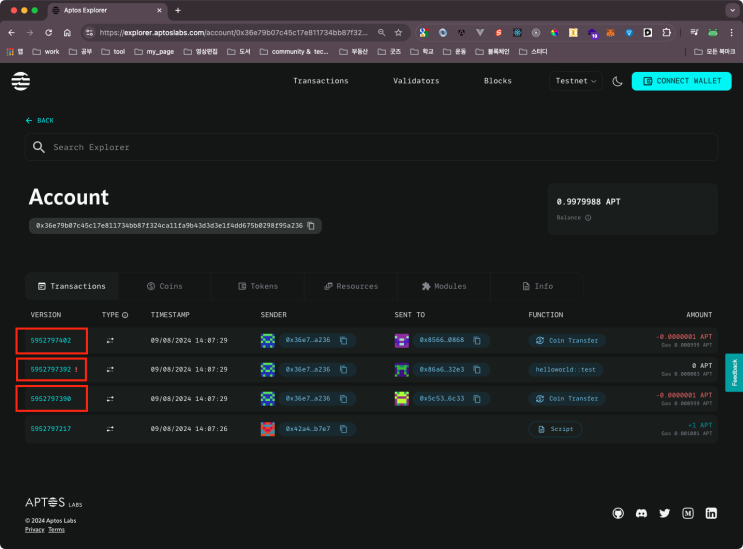
Task: Click the balance info icon
Action: point(587,217)
